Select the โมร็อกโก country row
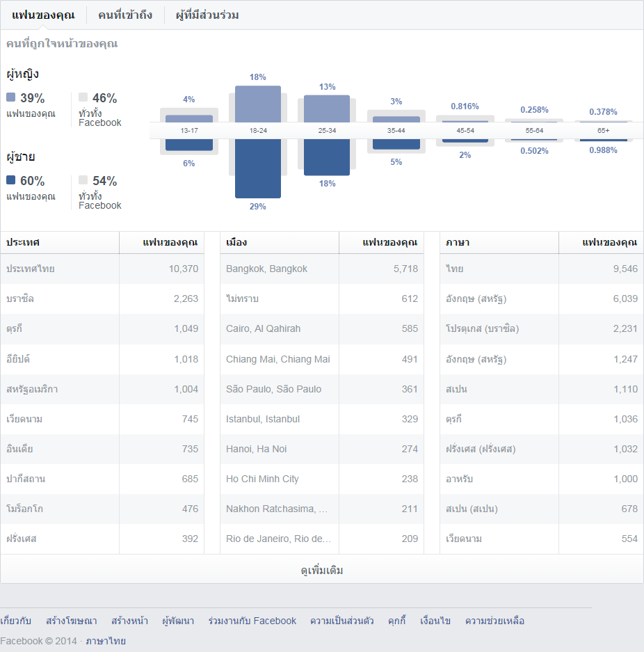Screen dimensions: 644x652 click(102, 509)
